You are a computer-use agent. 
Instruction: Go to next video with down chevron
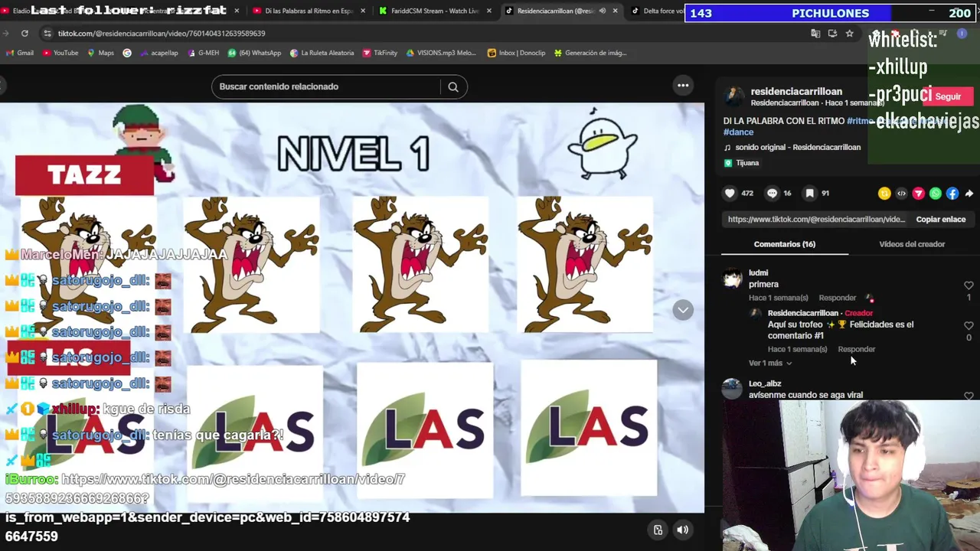(683, 310)
